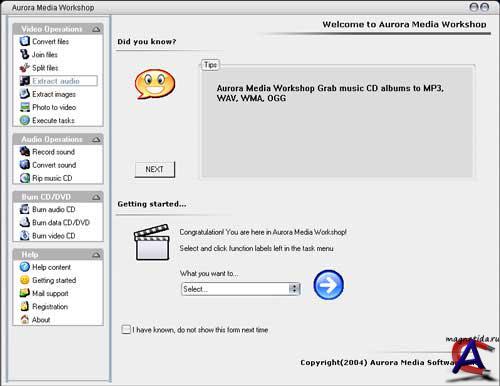Viewport: 500px width, 386px height.
Task: Open Registration label
Action: 50,306
